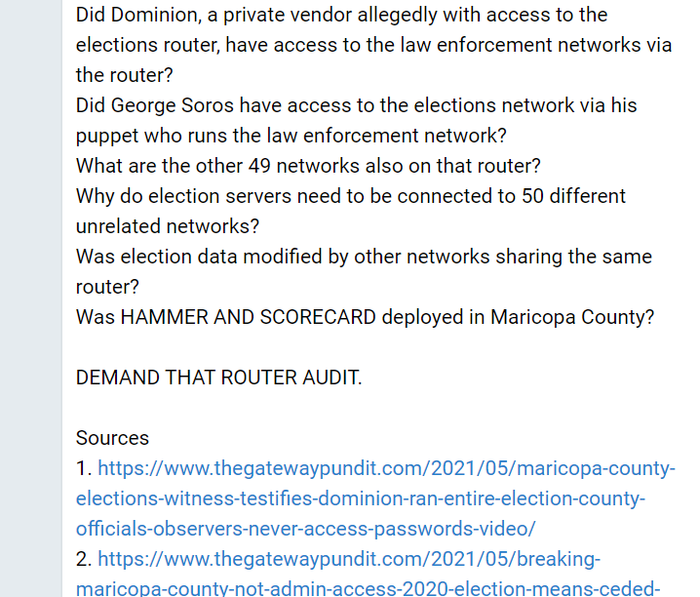Viewport: 700px width, 597px height.
Task: Click the HAMMER AND SCORECARD question line
Action: click(x=365, y=317)
